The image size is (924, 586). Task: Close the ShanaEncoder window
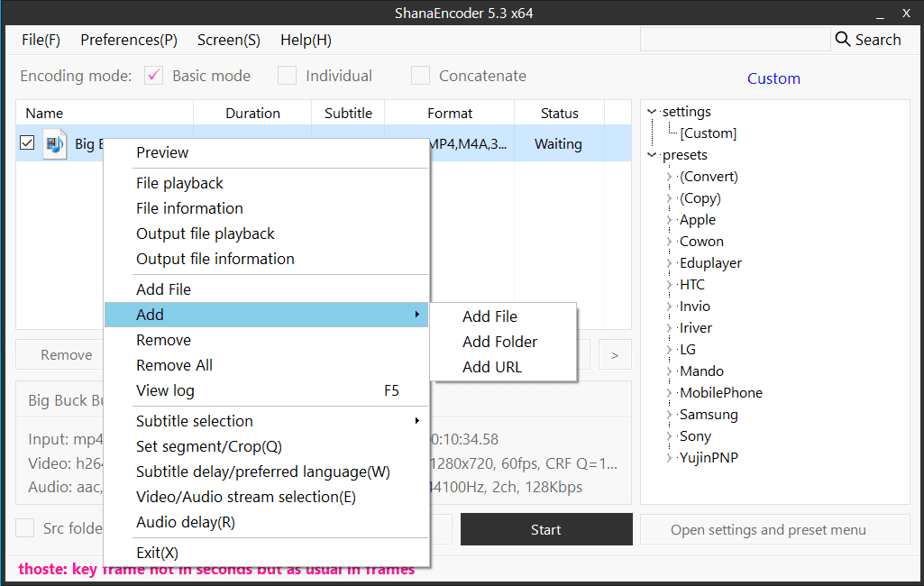pyautogui.click(x=907, y=13)
